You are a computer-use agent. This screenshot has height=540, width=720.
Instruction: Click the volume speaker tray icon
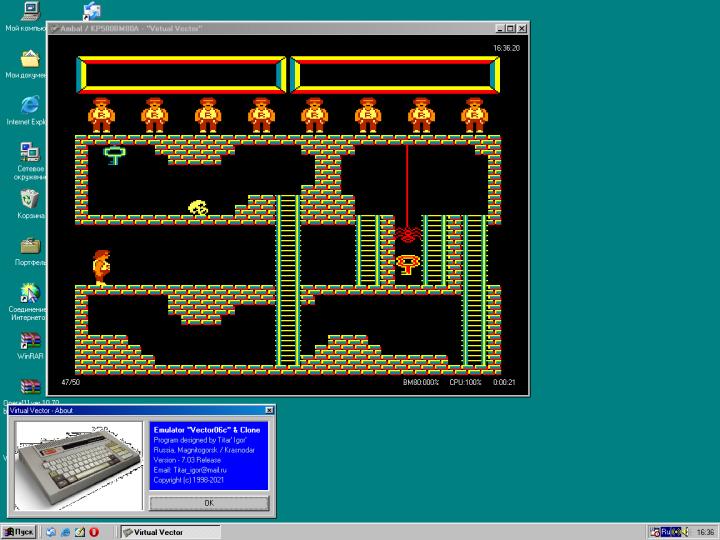coord(686,532)
